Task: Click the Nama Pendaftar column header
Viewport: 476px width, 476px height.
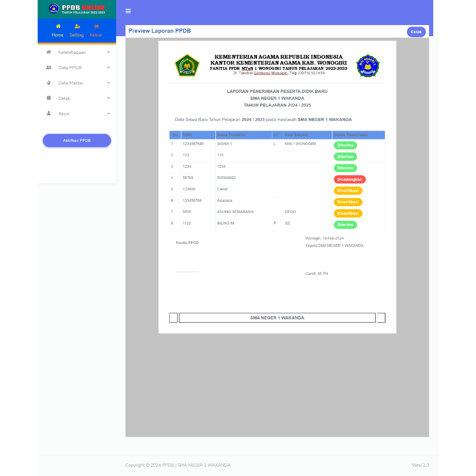Action: coord(244,135)
